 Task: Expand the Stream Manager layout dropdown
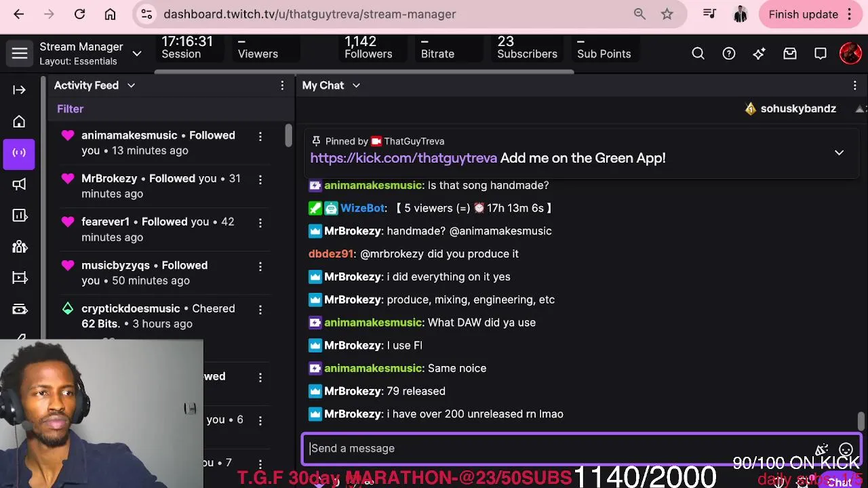point(137,54)
